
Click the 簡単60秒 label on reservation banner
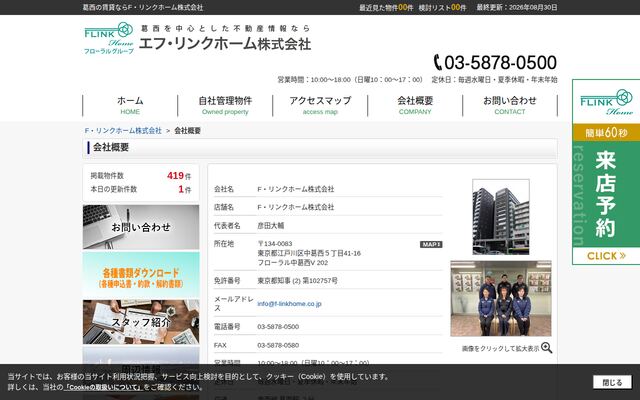click(x=606, y=133)
